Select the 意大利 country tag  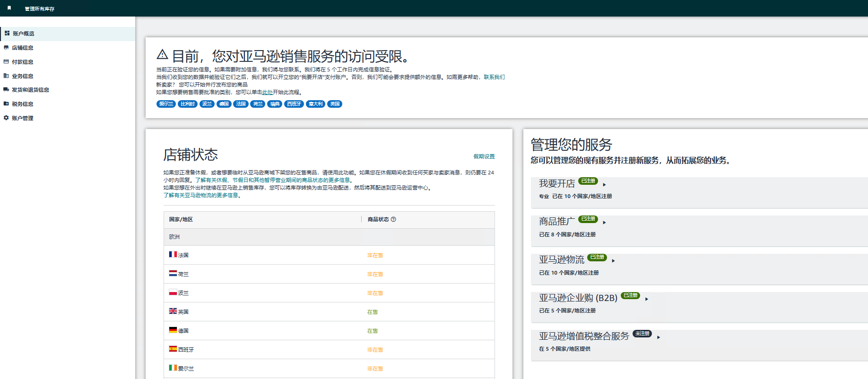point(315,104)
